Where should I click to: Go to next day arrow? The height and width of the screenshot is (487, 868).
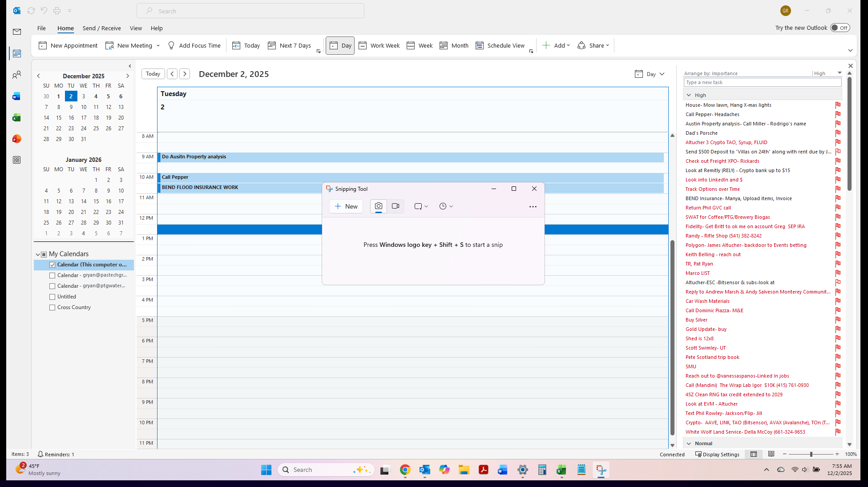click(x=185, y=74)
